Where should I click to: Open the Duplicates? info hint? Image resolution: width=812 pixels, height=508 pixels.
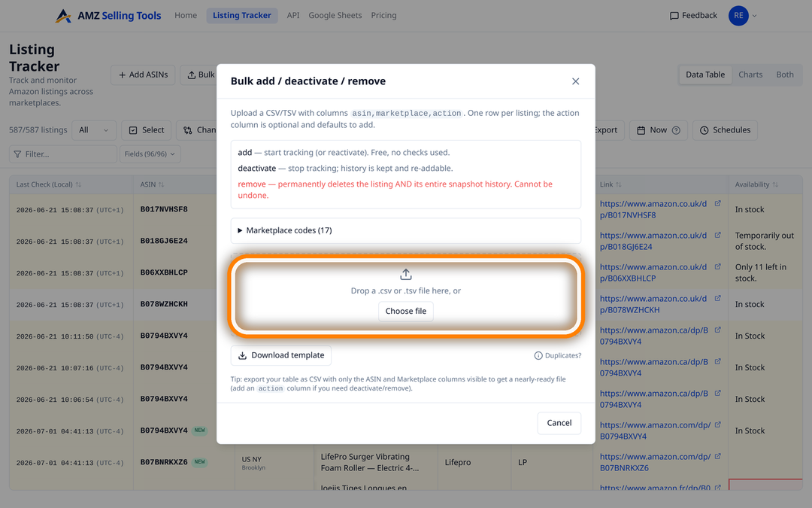click(558, 355)
